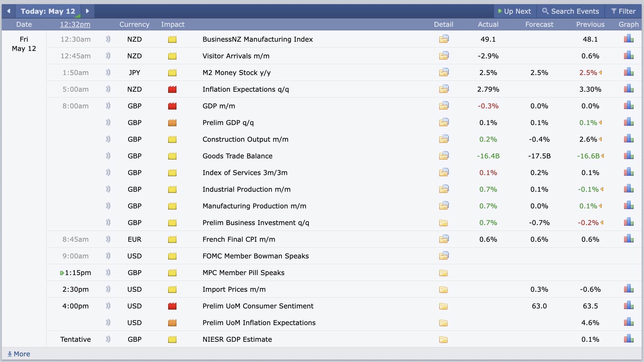Image resolution: width=644 pixels, height=362 pixels.
Task: Click the Currency column header
Action: tap(134, 24)
